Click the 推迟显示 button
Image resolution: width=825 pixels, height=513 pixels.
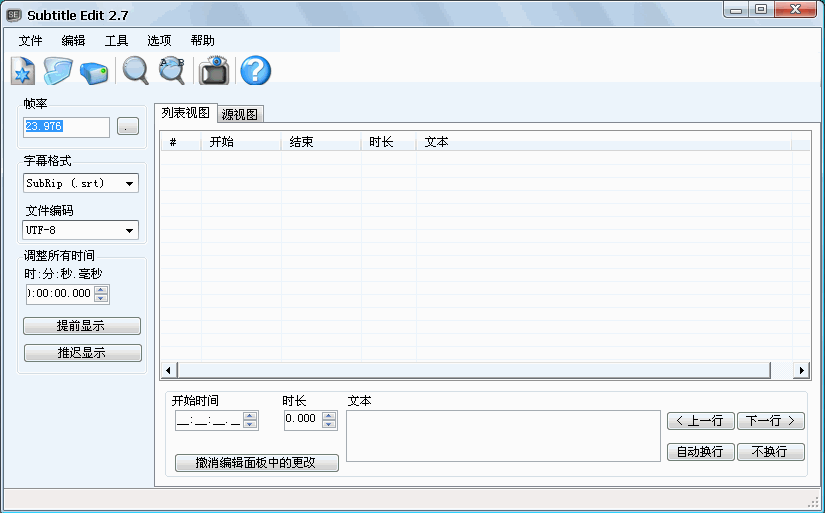[x=83, y=353]
